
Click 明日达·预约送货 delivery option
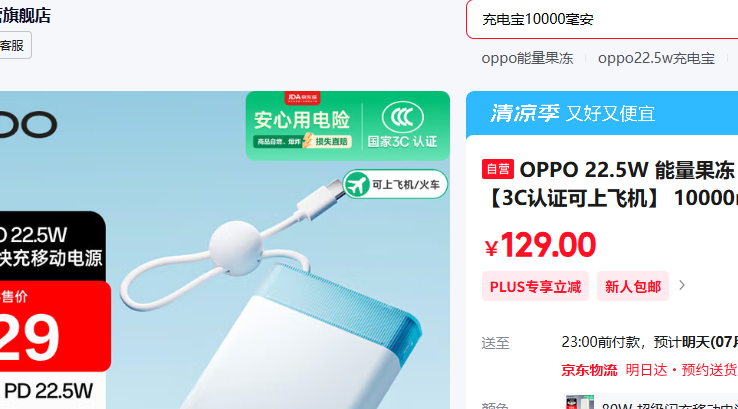coord(681,370)
